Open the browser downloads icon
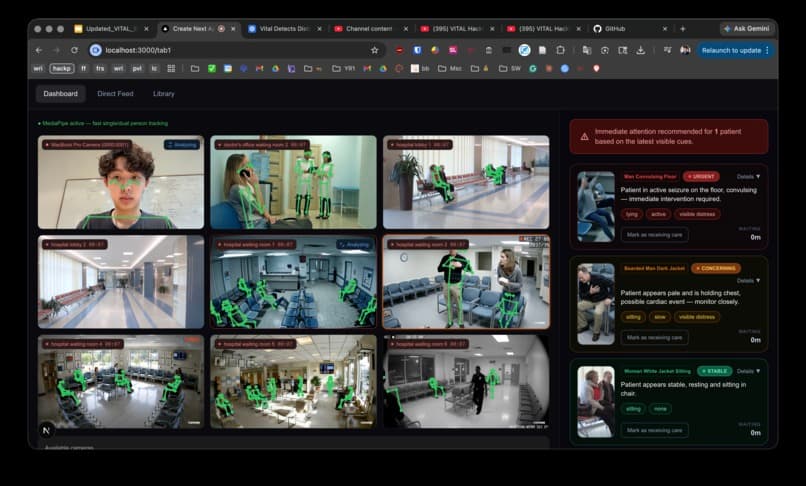 [640, 50]
